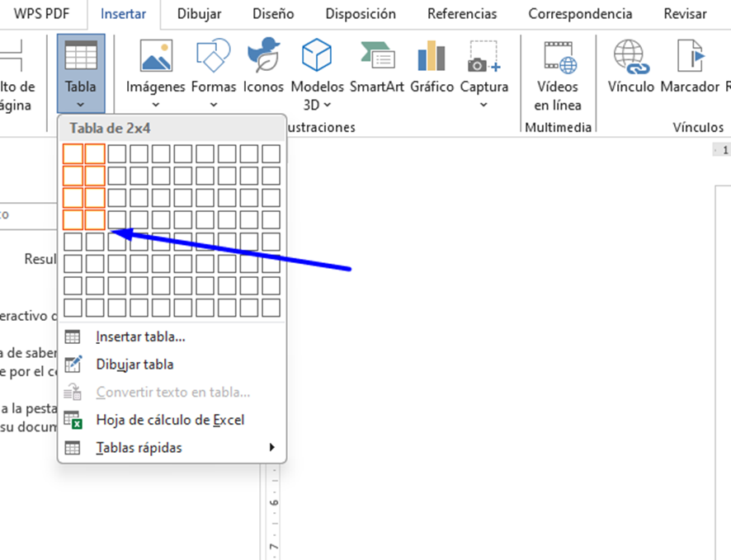Click the Vínculo link icon
Viewport: 731px width, 560px height.
point(631,57)
